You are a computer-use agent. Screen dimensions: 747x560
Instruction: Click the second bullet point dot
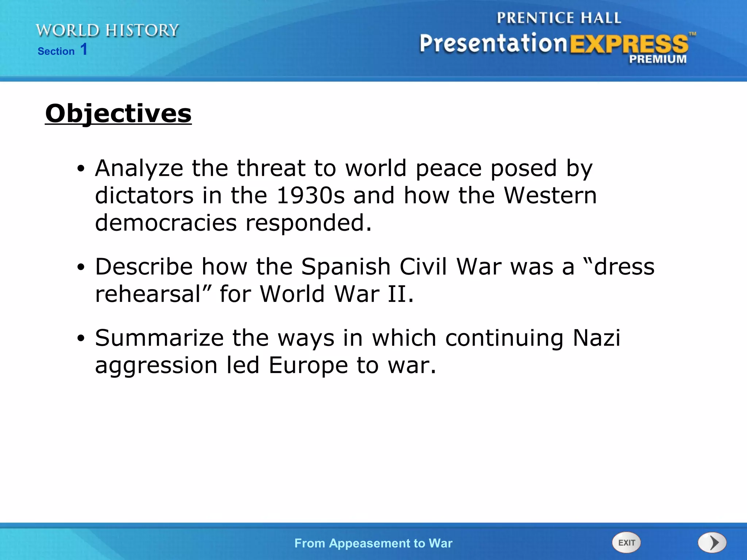point(81,267)
